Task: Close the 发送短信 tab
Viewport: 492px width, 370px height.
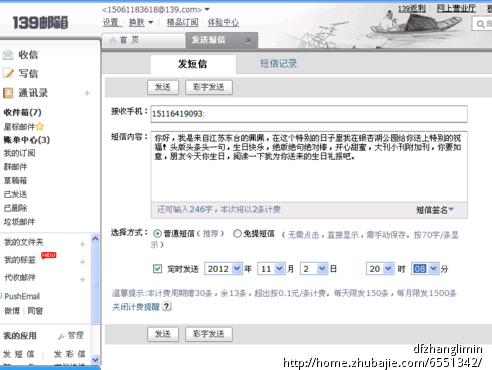Action: [x=248, y=40]
